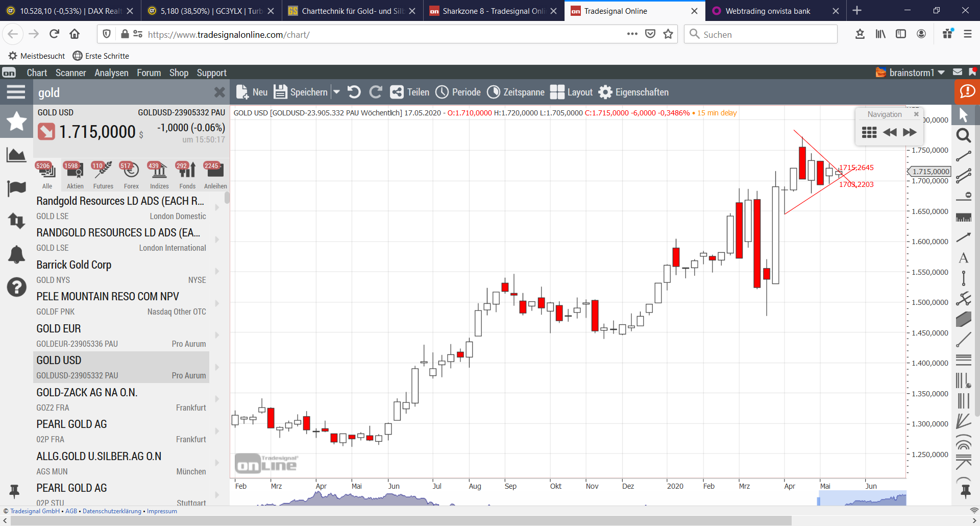Expand the brainstorm1 user menu

941,73
